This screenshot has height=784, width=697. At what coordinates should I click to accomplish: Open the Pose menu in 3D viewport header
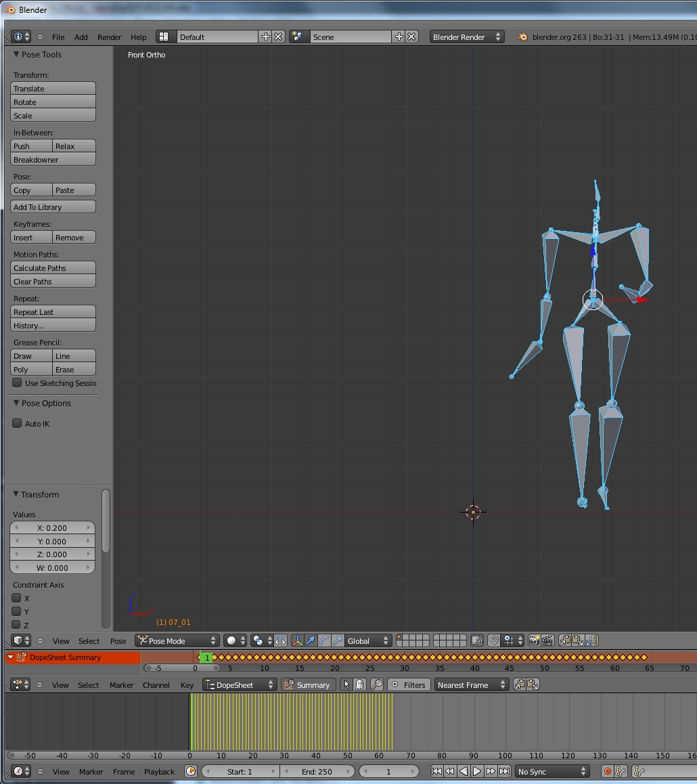[118, 640]
